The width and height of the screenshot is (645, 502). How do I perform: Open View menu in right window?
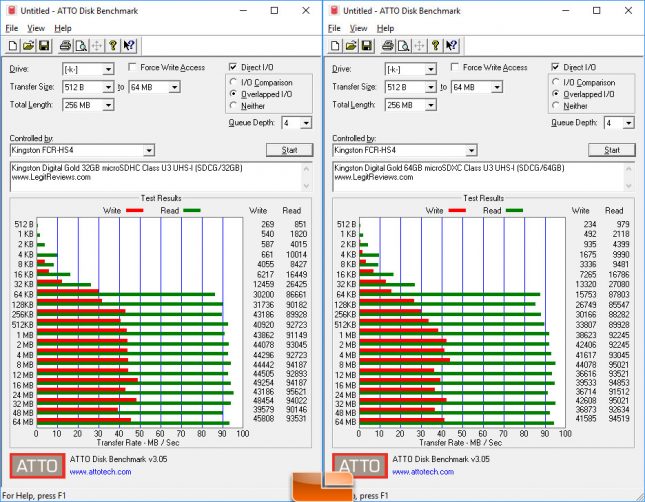click(358, 28)
